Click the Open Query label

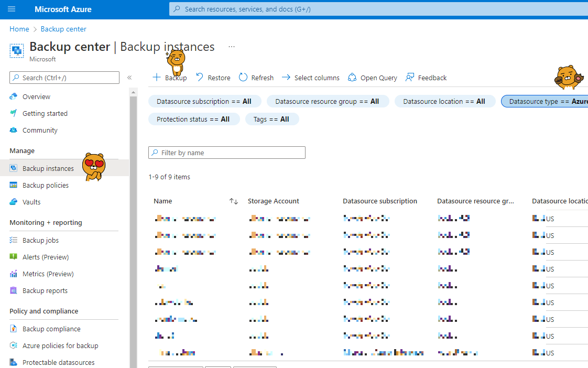coord(379,78)
